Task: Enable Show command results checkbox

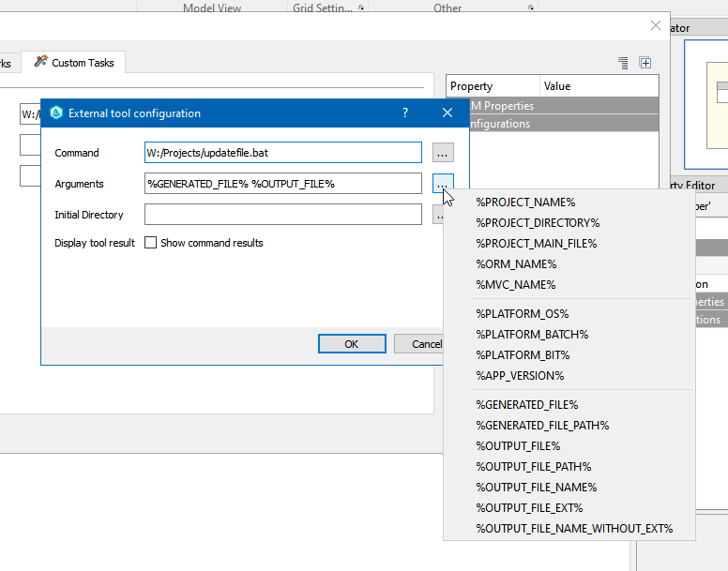Action: click(x=150, y=243)
